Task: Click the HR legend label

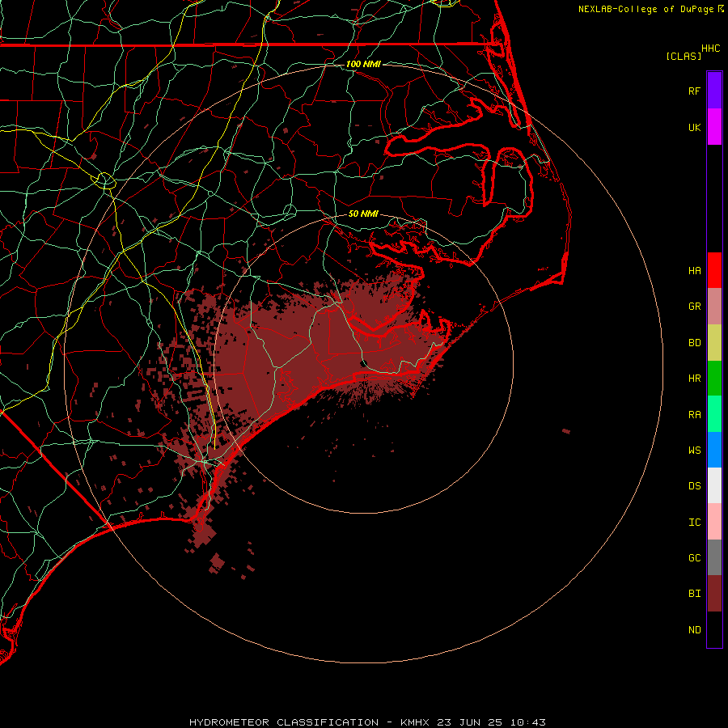Action: pos(694,379)
